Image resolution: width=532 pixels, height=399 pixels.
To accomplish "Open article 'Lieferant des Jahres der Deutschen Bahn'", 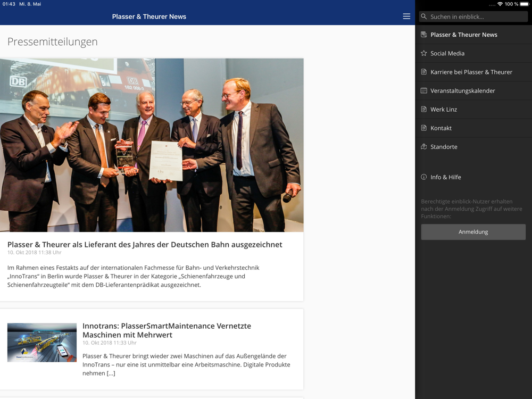I will pos(145,245).
